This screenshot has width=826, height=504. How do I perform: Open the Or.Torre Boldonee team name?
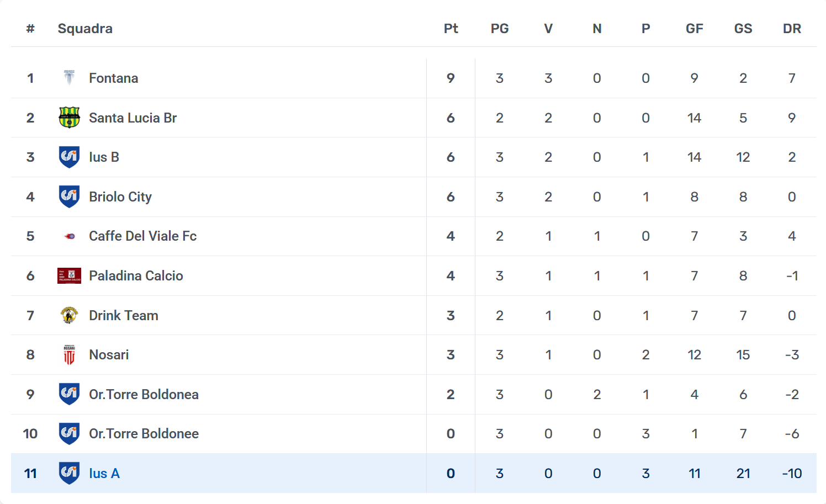[144, 434]
